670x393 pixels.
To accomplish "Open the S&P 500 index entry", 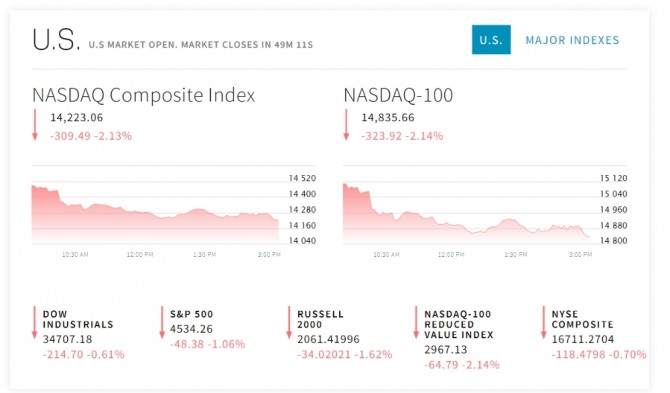I will [x=191, y=314].
